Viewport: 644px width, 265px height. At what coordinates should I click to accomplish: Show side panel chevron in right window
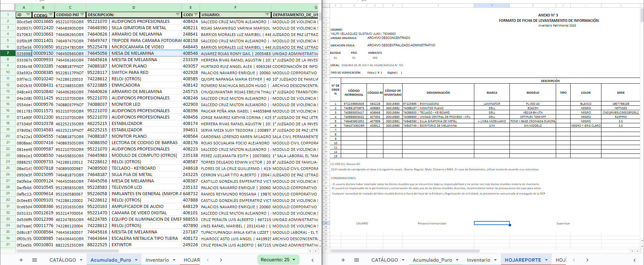coord(634,260)
